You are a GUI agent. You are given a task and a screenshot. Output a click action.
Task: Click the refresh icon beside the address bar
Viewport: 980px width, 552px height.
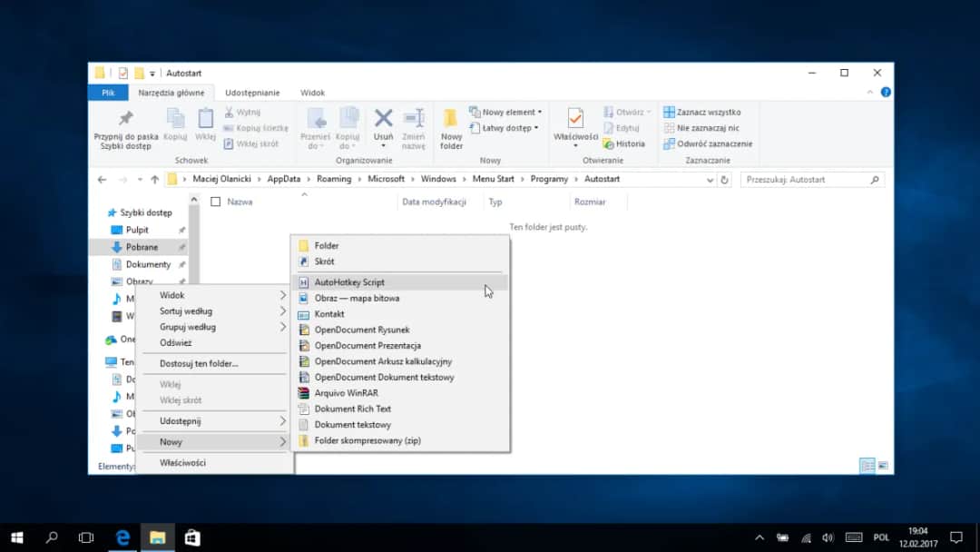coord(722,179)
